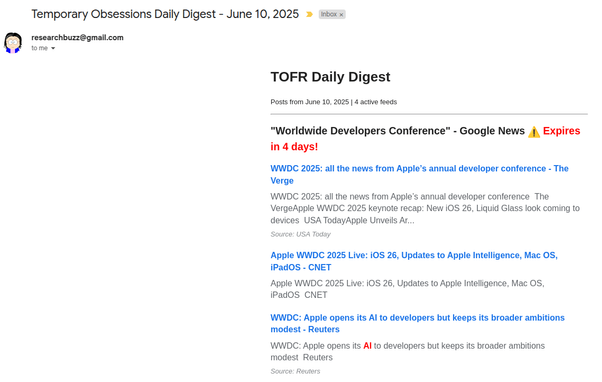This screenshot has height=382, width=602.
Task: Open the WWDC 2025 Verge article link
Action: tap(419, 174)
